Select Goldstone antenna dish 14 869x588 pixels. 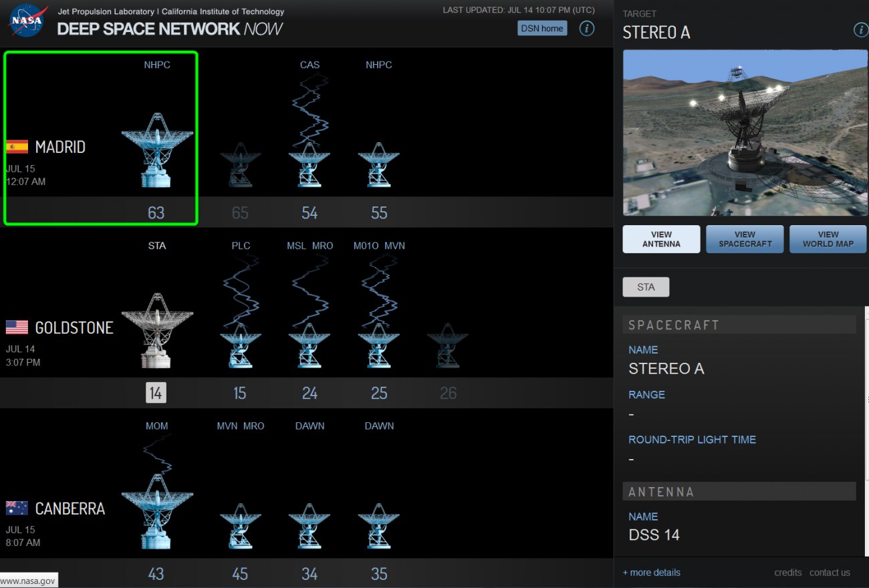(x=156, y=331)
